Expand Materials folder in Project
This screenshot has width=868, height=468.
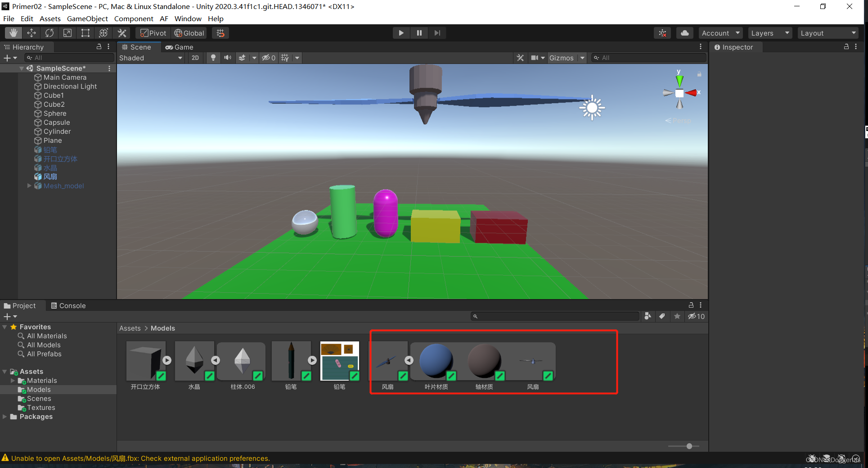pos(13,381)
